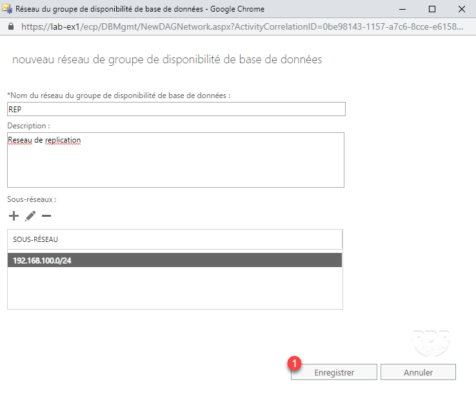The image size is (476, 400).
Task: Click the padlock icon in the address bar
Action: [11, 26]
